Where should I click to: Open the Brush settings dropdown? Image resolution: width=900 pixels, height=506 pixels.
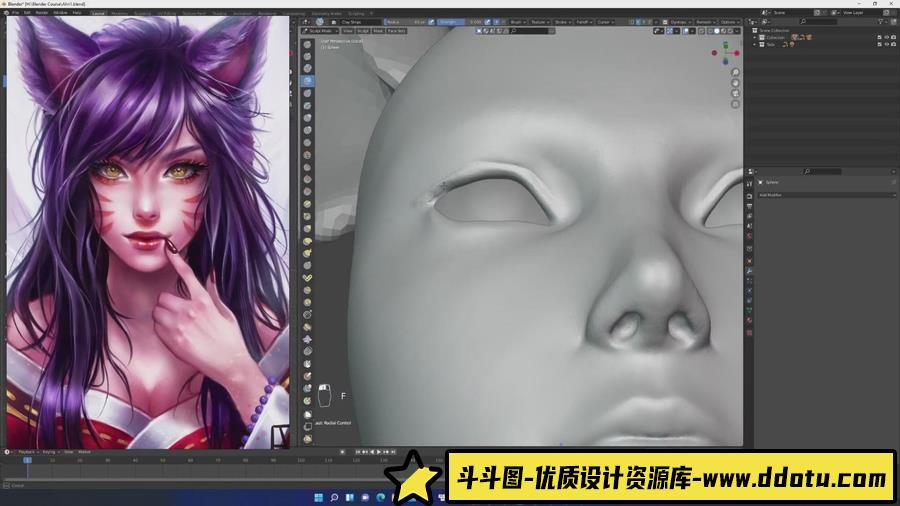click(x=518, y=22)
